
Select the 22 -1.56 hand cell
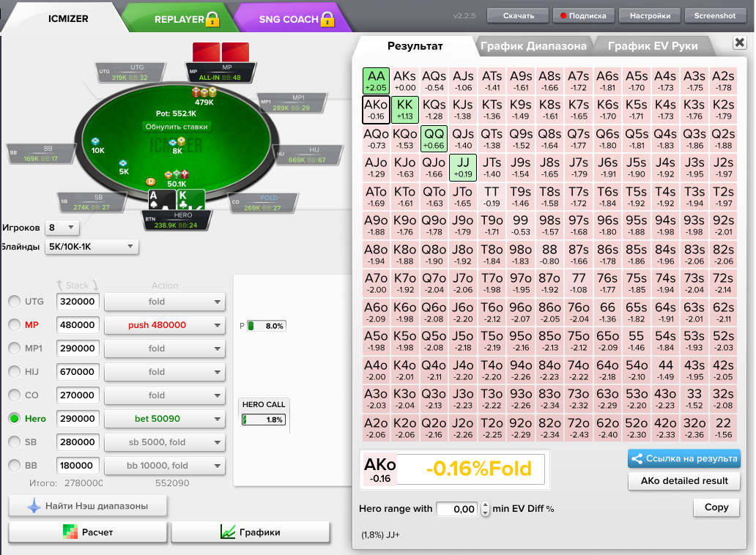pyautogui.click(x=723, y=428)
